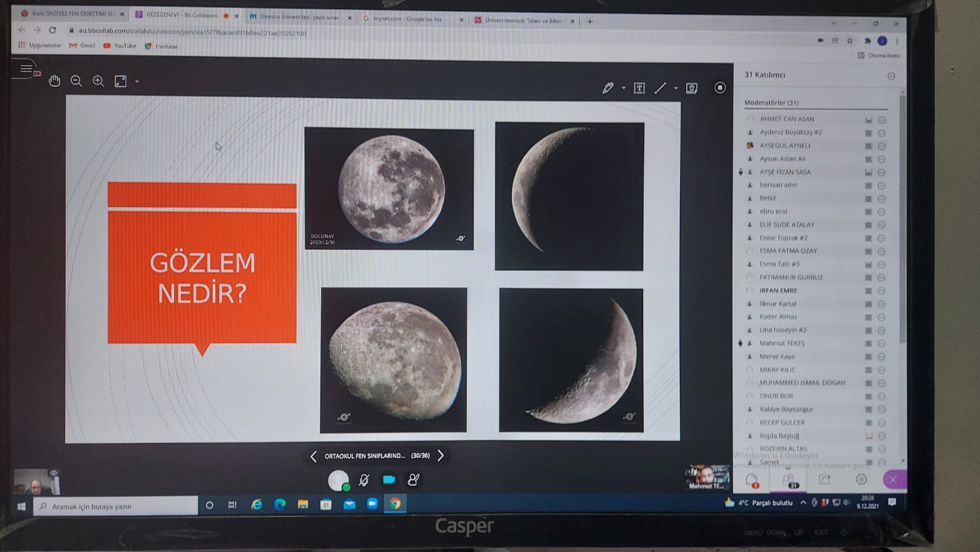Open the view fit options dropdown
Viewport: 980px width, 552px height.
[137, 81]
